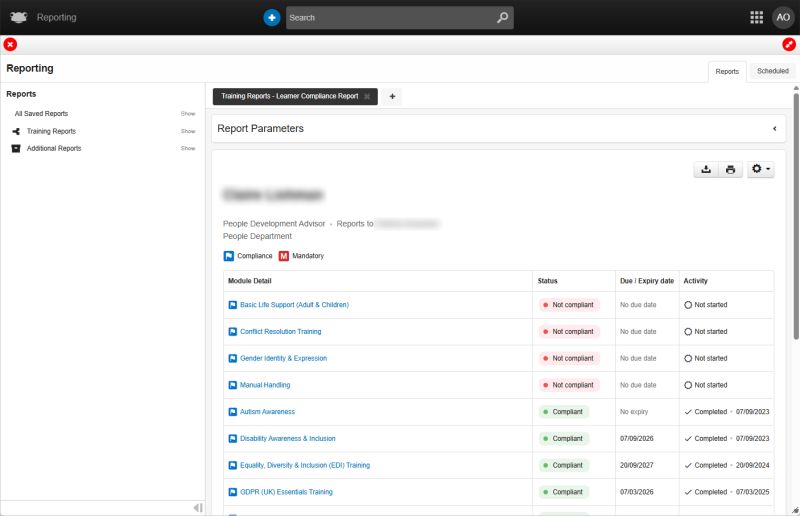Screen dimensions: 800x516
Task: Open the gear settings dropdown
Action: coord(760,170)
